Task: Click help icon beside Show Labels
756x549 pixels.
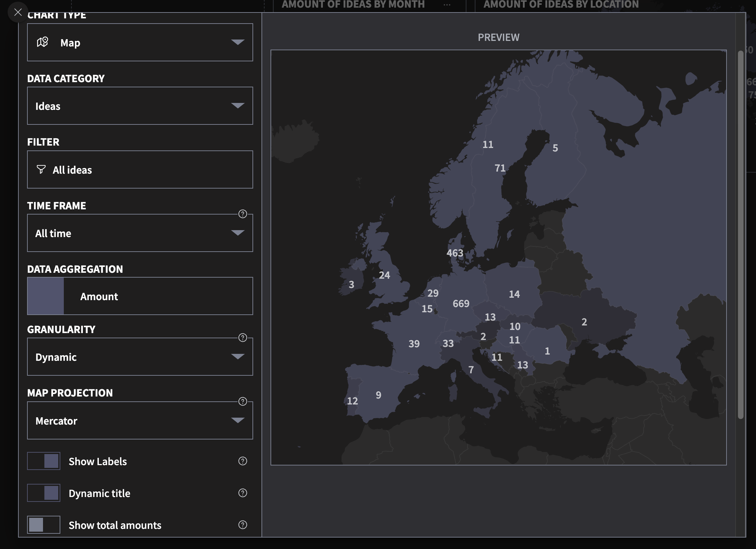Action: click(243, 461)
